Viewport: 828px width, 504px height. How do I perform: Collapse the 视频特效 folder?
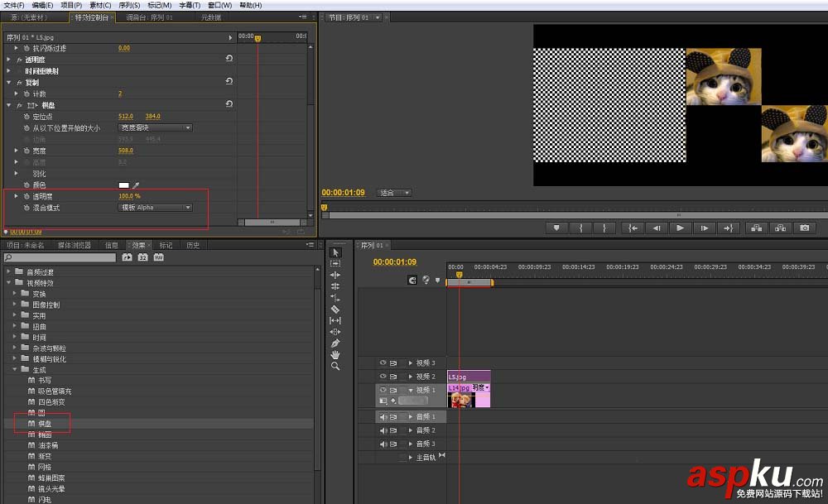[x=9, y=283]
